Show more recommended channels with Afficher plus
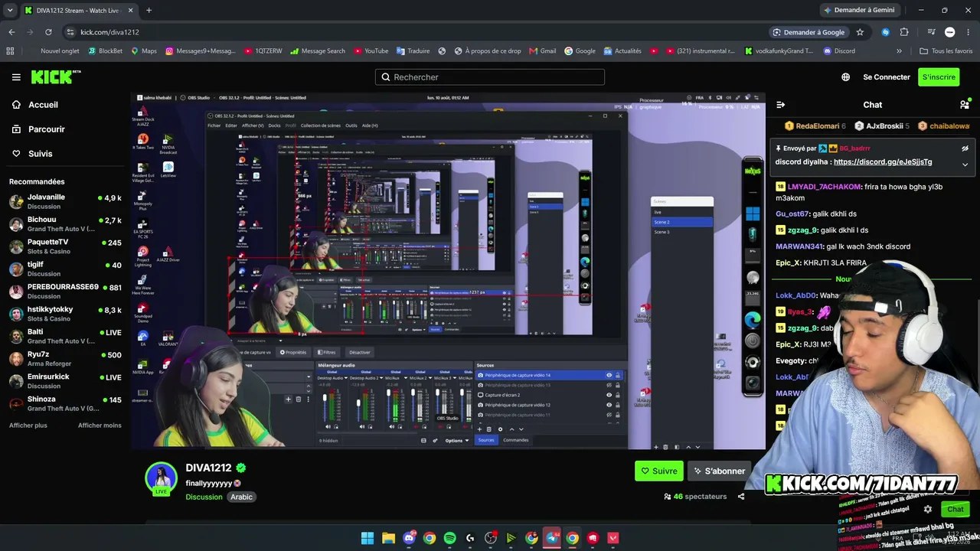 [28, 425]
